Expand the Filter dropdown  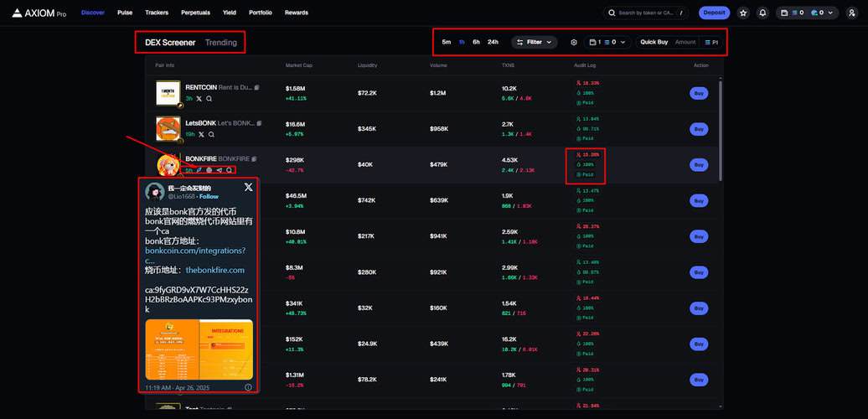(535, 42)
